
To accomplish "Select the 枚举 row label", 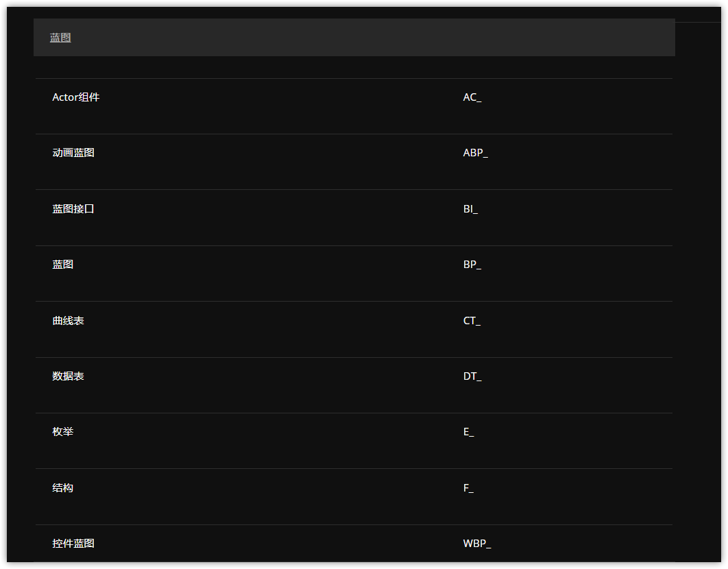I will [62, 432].
